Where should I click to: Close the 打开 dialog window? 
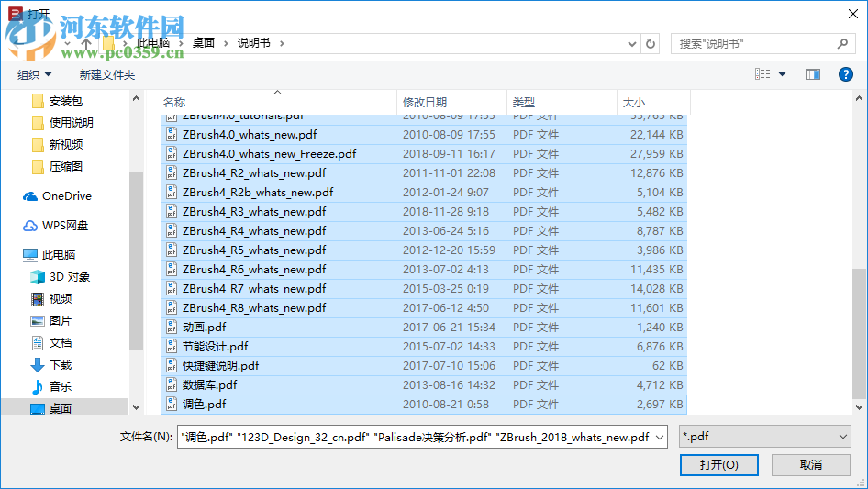tap(853, 14)
